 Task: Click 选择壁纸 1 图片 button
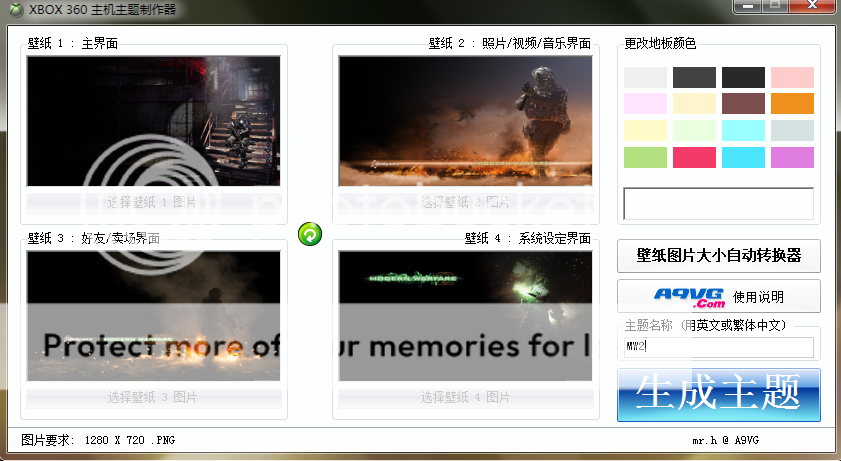tap(153, 202)
